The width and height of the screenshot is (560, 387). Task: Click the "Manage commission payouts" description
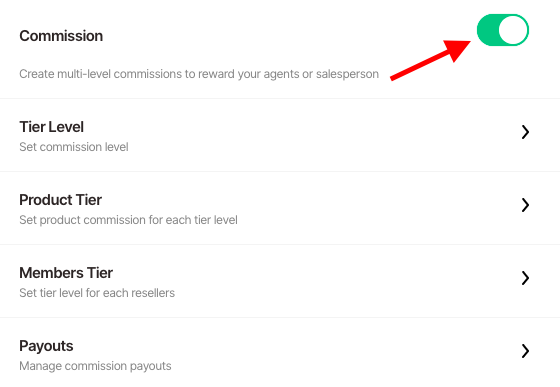click(95, 366)
